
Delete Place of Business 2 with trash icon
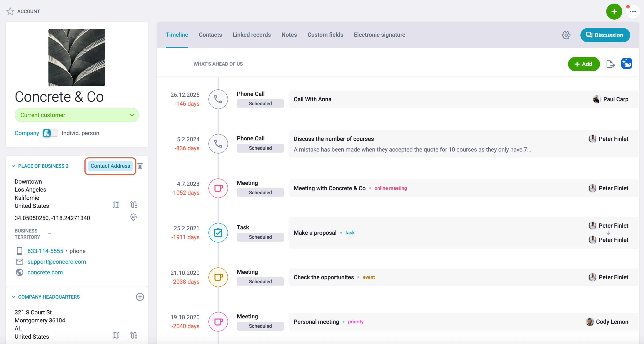click(x=140, y=166)
